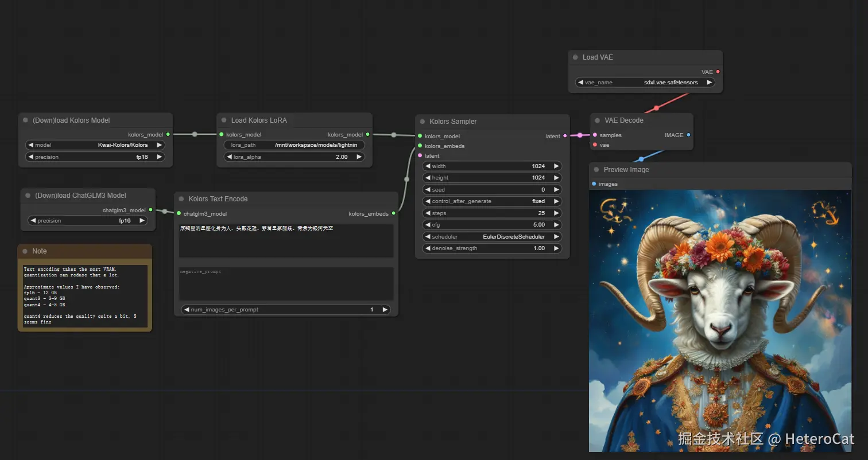Click the samples input socket on VAE Decode

595,135
